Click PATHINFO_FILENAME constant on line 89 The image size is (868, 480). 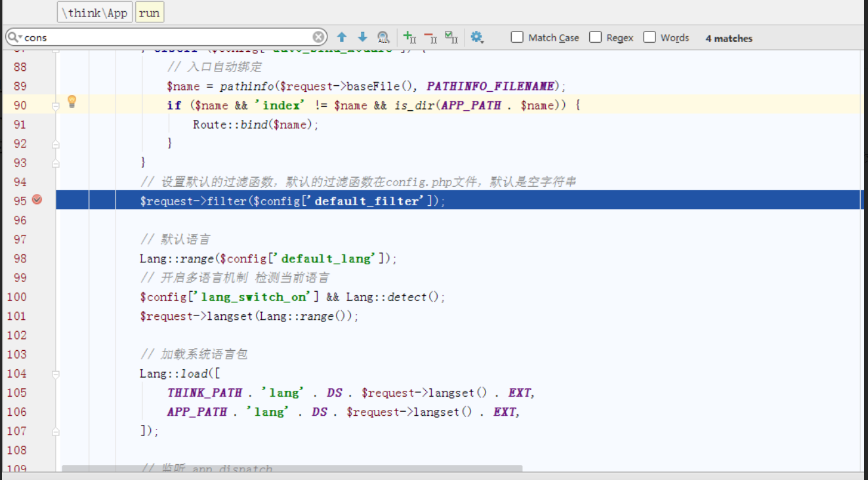(492, 87)
